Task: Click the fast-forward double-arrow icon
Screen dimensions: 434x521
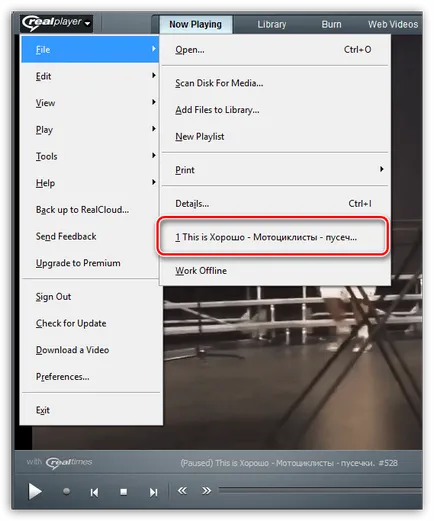Action: 206,491
